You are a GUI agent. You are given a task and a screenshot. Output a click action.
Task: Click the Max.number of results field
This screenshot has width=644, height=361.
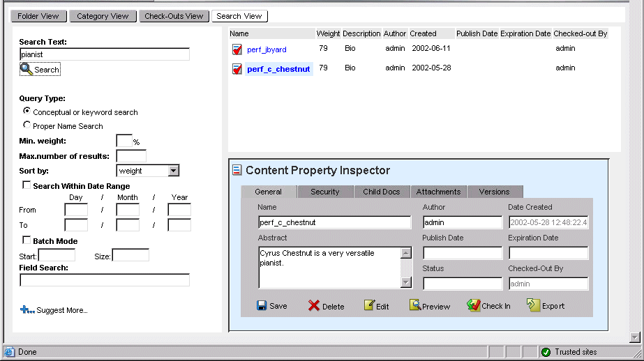point(131,156)
